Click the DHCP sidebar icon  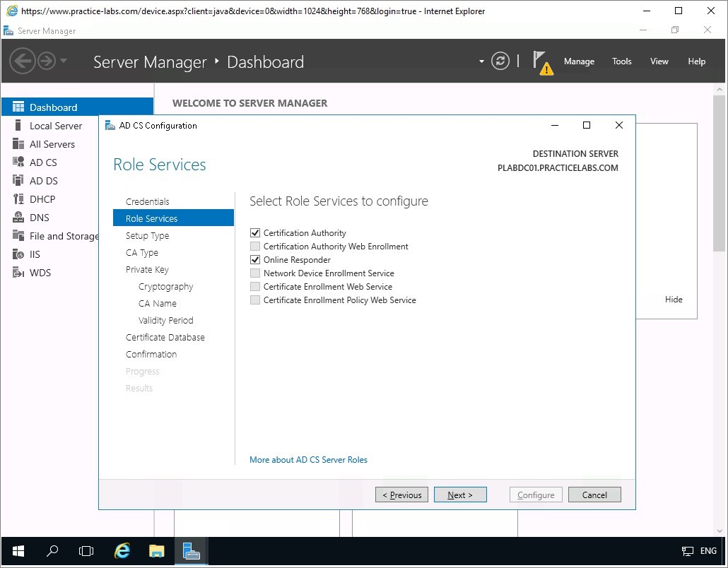coord(18,199)
